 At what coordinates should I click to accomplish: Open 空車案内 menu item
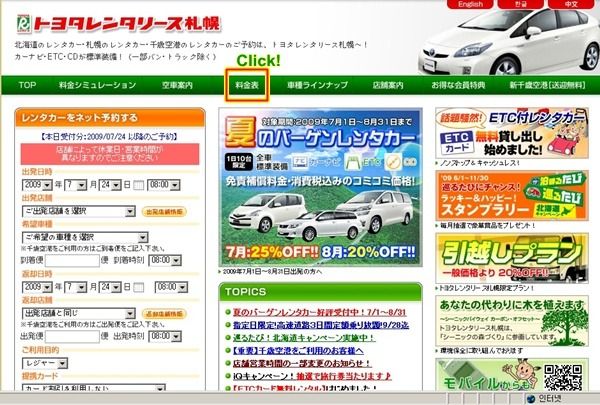coord(177,85)
